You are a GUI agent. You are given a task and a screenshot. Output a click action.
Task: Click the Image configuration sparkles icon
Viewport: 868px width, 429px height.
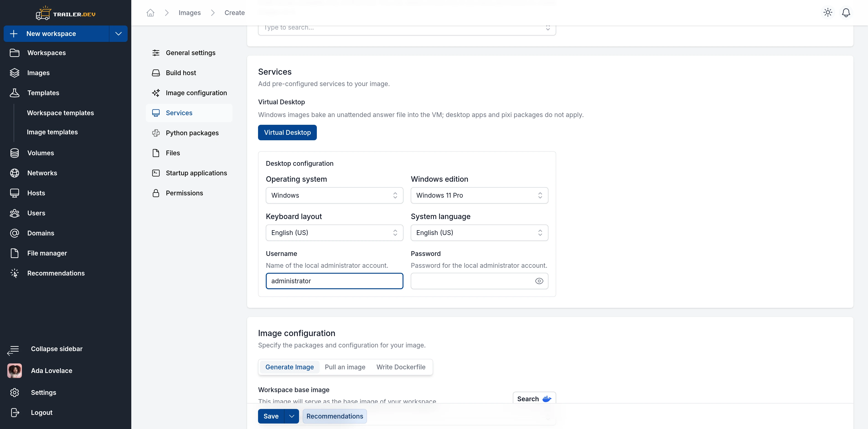pyautogui.click(x=156, y=93)
